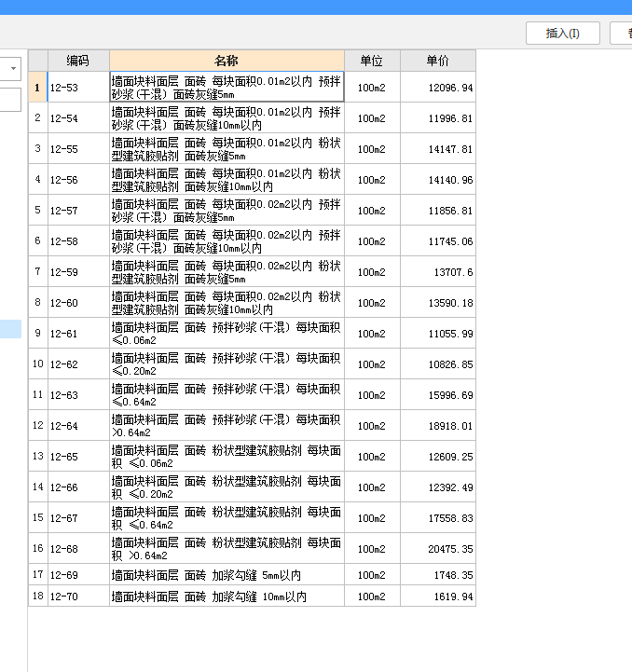Select code cell 12-64
This screenshot has width=632, height=672.
click(x=78, y=426)
